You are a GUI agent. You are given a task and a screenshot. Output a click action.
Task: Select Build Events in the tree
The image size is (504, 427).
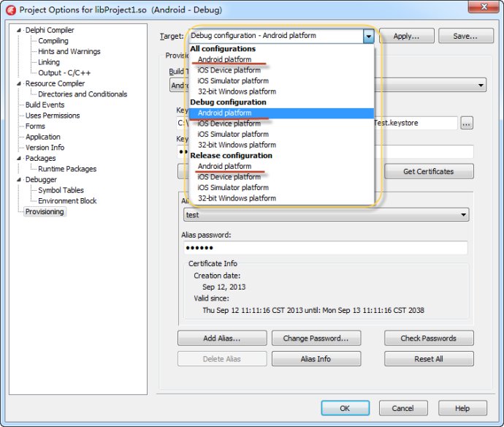pyautogui.click(x=45, y=105)
